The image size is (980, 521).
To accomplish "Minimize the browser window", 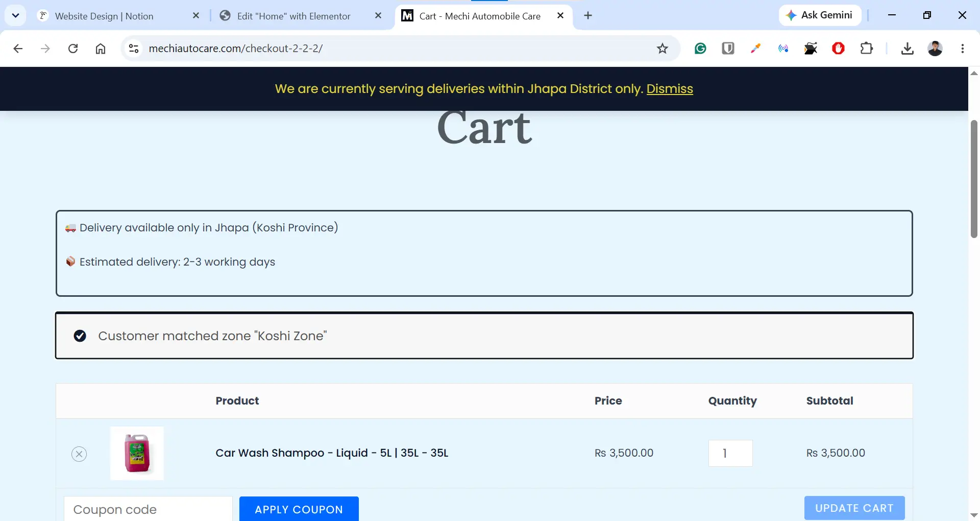I will (x=892, y=15).
